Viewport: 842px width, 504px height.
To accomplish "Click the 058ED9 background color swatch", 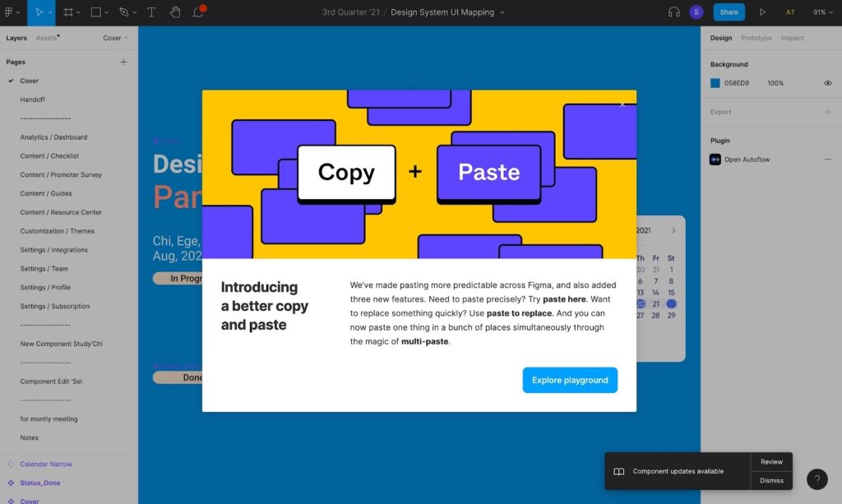I will tap(714, 82).
